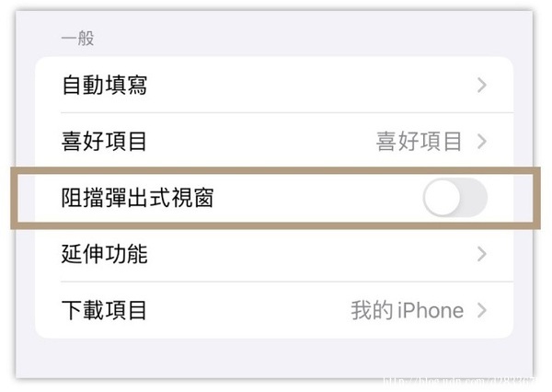Click the 我的 iPhone value text
The height and width of the screenshot is (392, 552).
[x=408, y=310]
